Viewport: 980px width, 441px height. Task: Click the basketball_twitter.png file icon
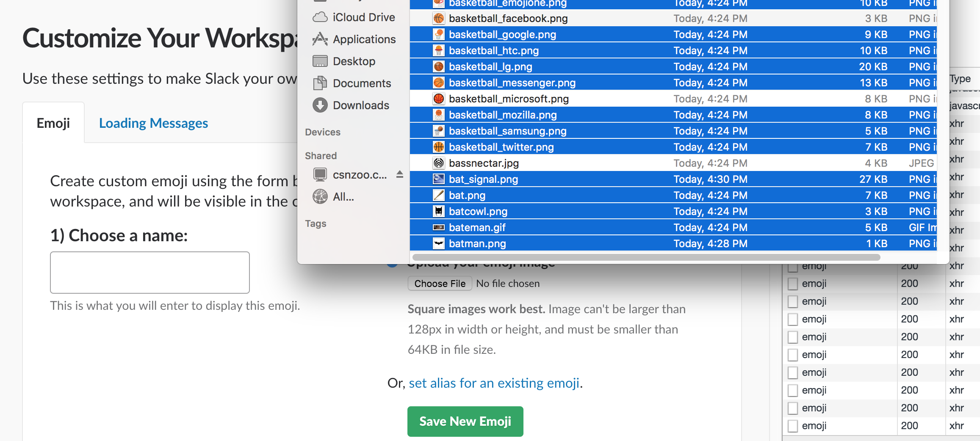(x=439, y=147)
